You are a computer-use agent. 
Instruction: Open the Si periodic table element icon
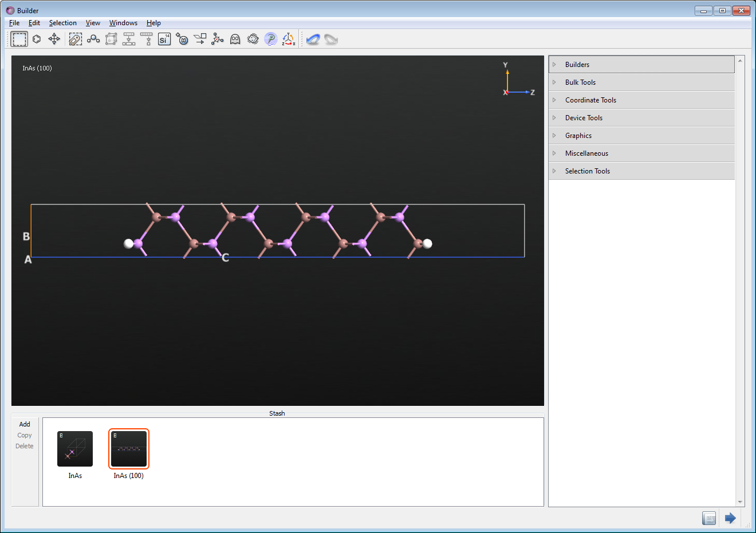click(164, 39)
